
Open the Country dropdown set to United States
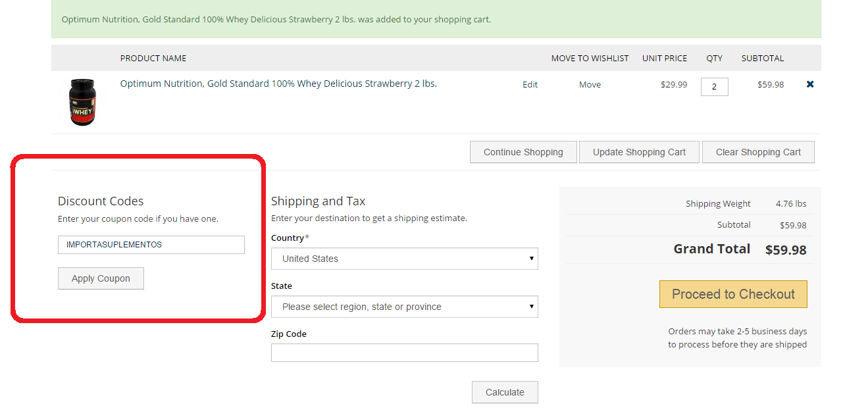pos(405,259)
